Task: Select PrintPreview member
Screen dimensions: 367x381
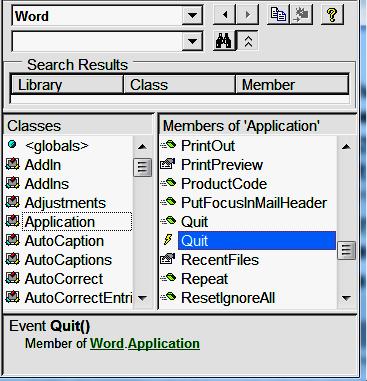Action: [222, 165]
